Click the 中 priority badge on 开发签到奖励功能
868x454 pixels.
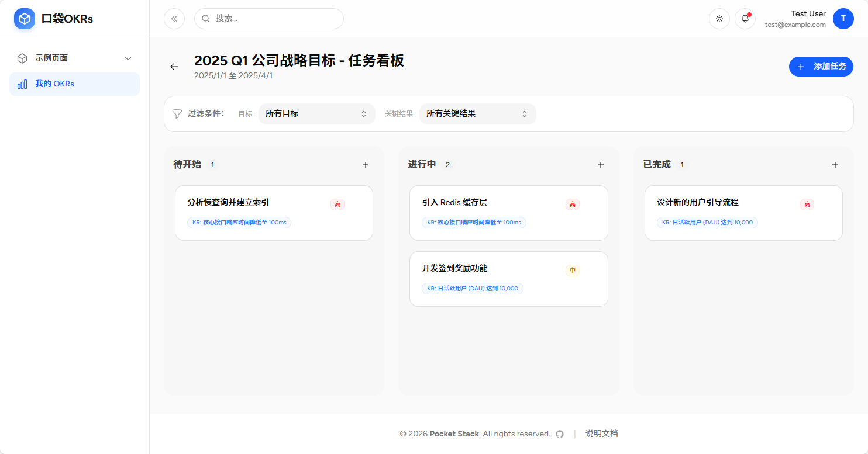pyautogui.click(x=573, y=270)
